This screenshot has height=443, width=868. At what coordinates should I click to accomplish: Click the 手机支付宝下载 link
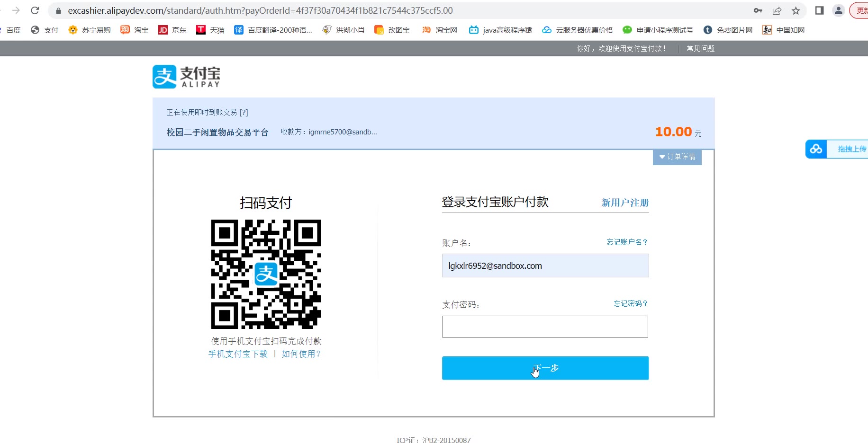(238, 354)
